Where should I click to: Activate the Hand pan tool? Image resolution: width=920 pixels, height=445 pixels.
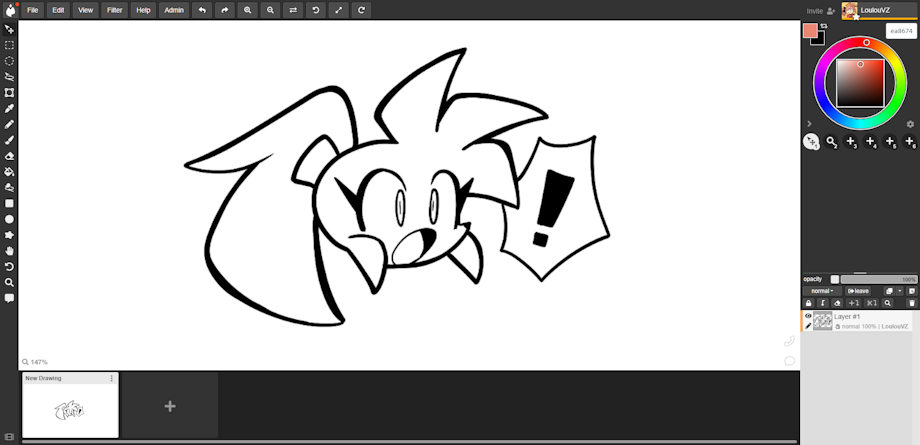coord(9,251)
